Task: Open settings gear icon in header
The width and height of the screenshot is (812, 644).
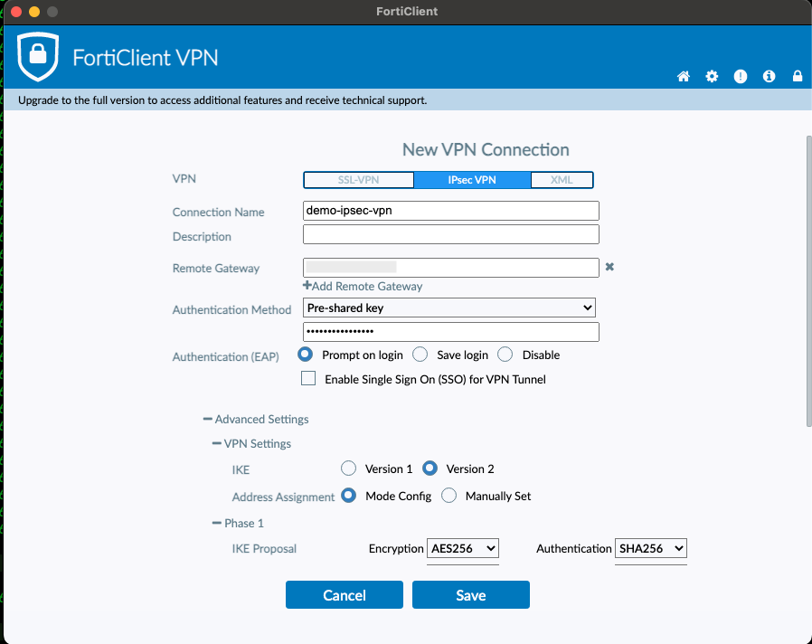Action: tap(712, 77)
